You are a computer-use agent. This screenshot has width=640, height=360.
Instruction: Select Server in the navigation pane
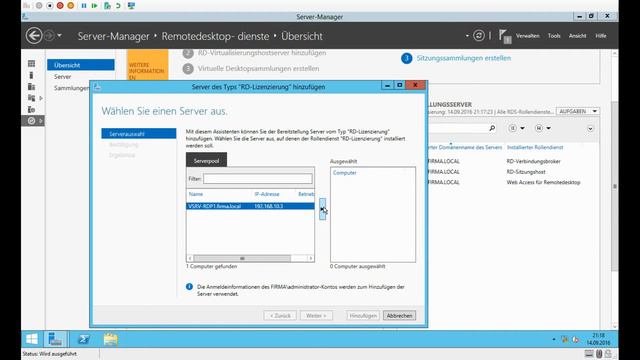tap(62, 76)
